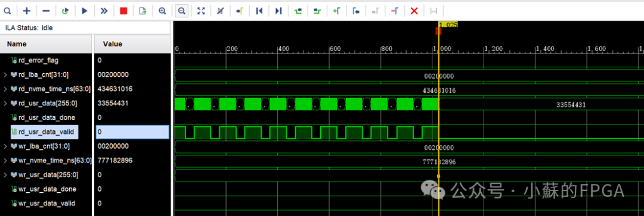Expand wr_lba_cnt[31:0] bus
Screen dimensions: 644x216
5,146
